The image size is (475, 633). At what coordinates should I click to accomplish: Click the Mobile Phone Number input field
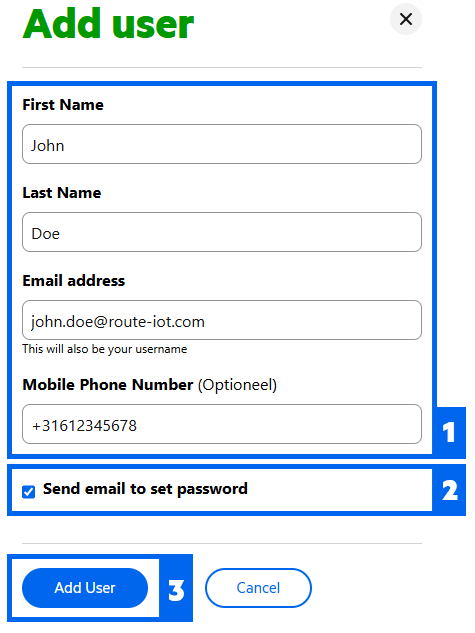(x=222, y=424)
